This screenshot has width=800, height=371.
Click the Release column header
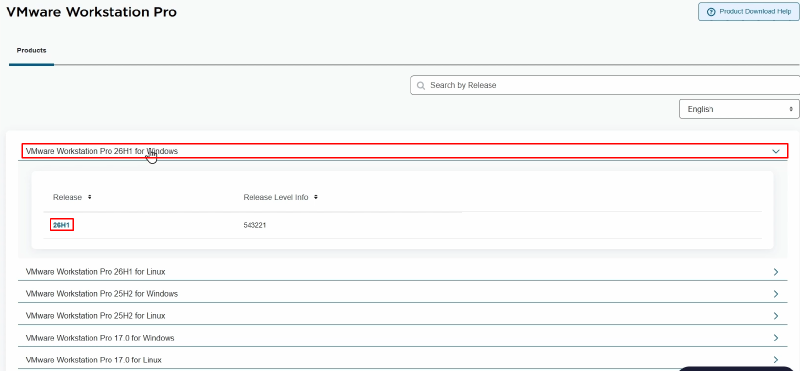pos(67,197)
